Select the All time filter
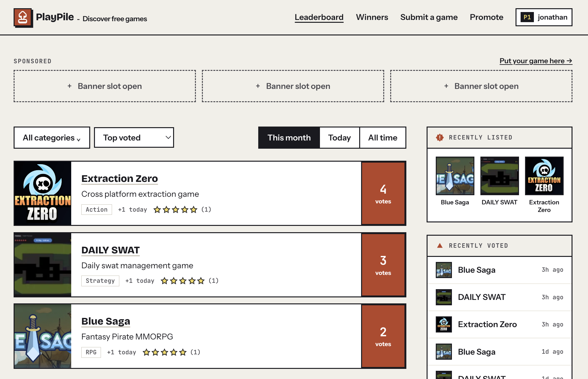 point(383,138)
